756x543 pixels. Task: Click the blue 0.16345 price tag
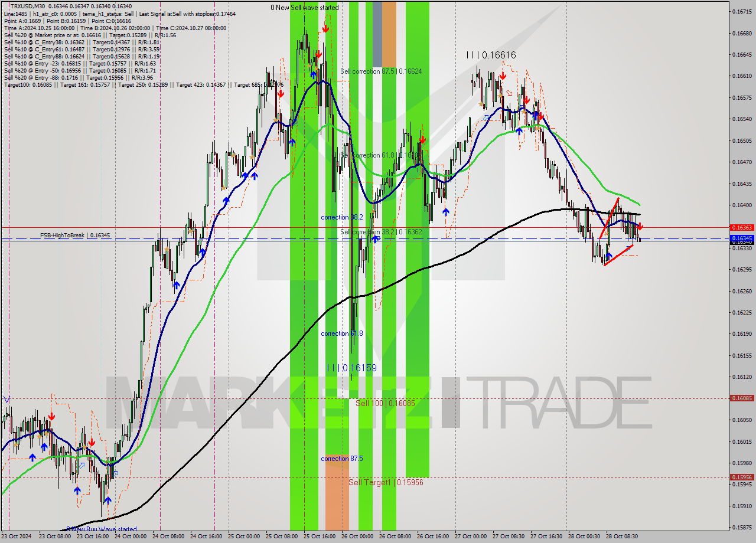coord(742,238)
